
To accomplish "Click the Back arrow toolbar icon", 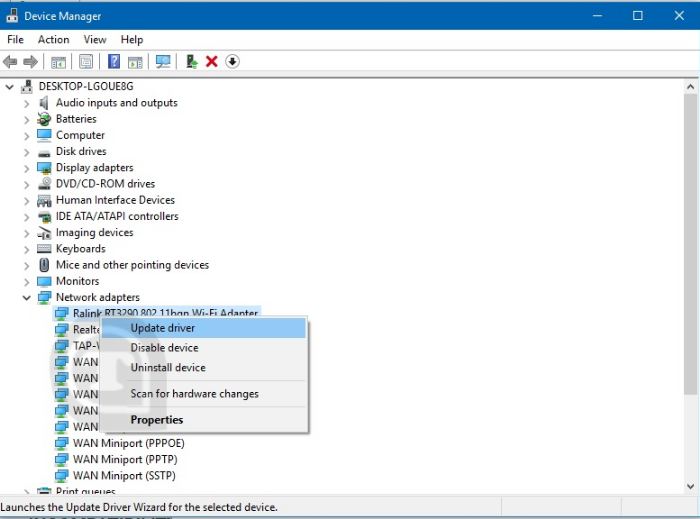I will [10, 61].
